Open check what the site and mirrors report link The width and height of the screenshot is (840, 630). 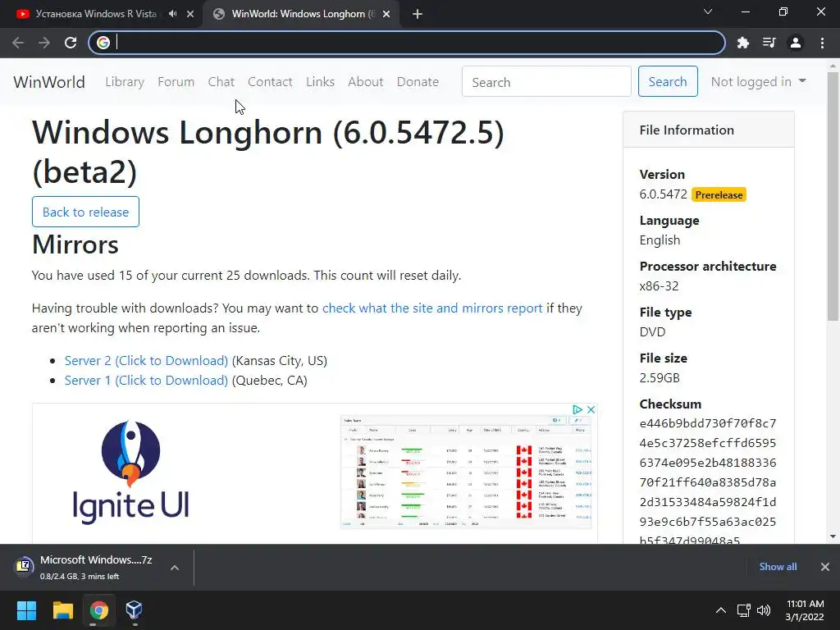(432, 308)
